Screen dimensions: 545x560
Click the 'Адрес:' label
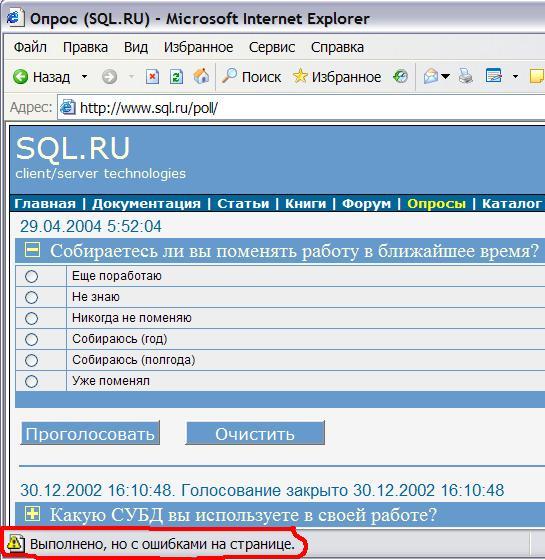pyautogui.click(x=31, y=107)
